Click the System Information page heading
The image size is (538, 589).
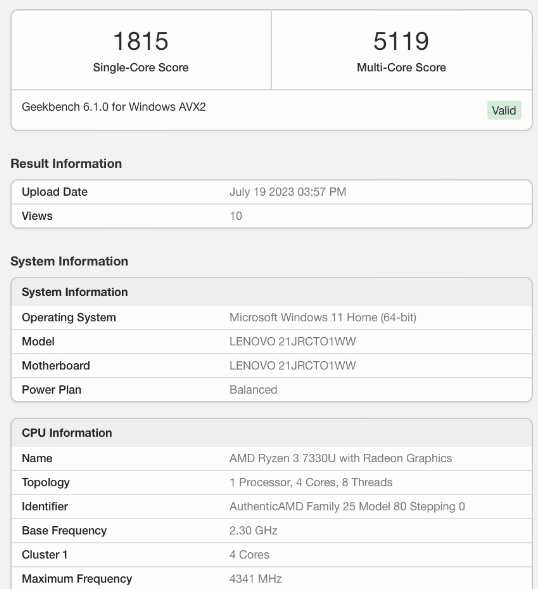69,261
